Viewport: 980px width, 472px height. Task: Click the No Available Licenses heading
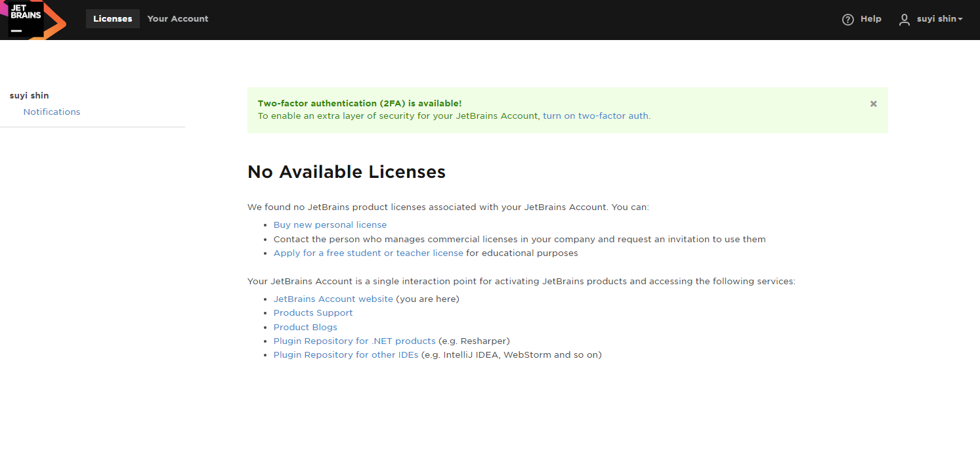click(347, 172)
